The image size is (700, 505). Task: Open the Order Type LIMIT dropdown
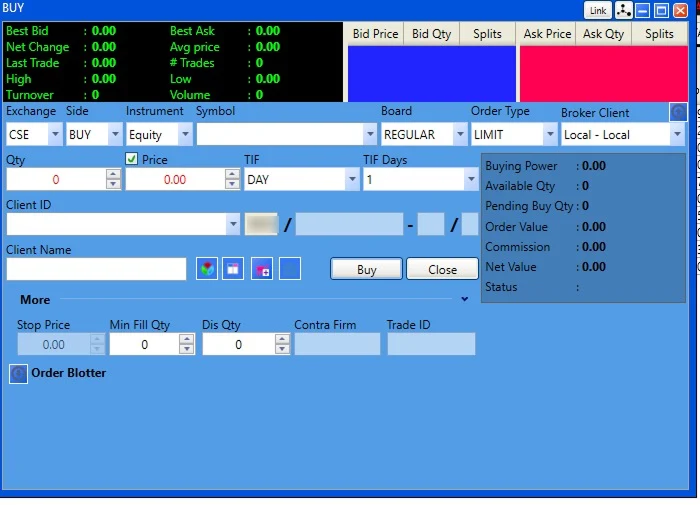click(550, 134)
